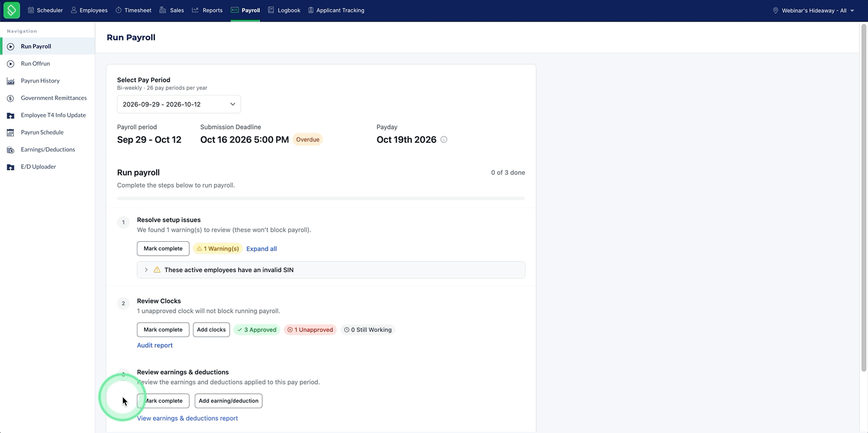
Task: Open the pay period dropdown
Action: tap(179, 104)
